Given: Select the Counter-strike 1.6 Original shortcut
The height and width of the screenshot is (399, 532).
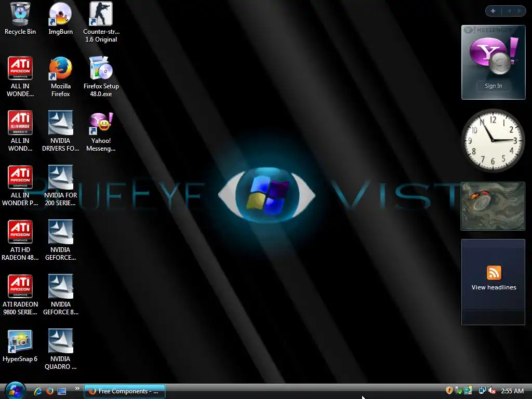Looking at the screenshot, I should tap(101, 22).
